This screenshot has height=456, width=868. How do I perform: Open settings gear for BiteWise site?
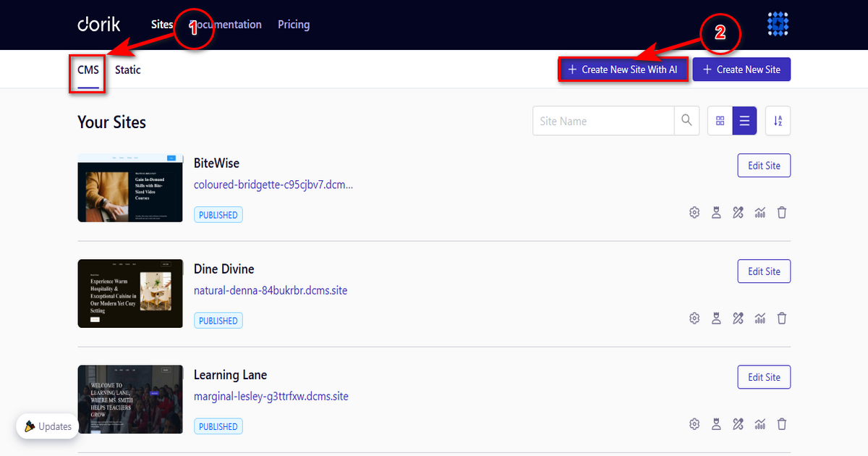(694, 213)
